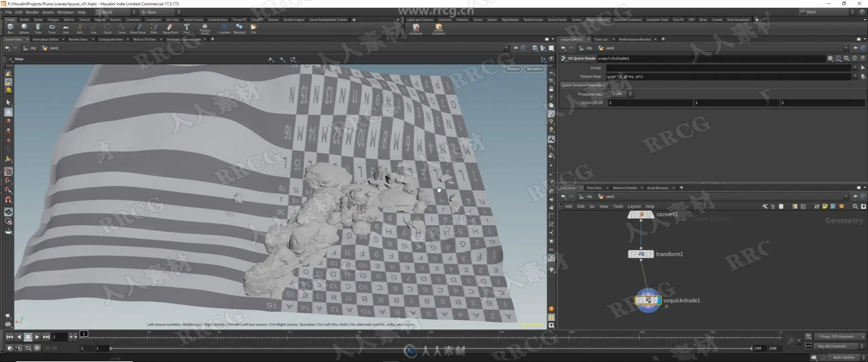Screen dimensions: 868x362
Task: Click the L-System shelf tool
Action: [224, 28]
